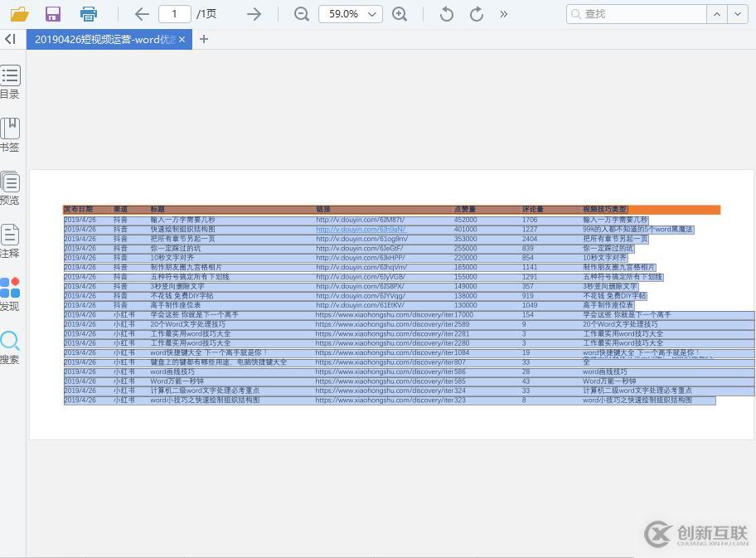This screenshot has width=756, height=558.
Task: Click the http://v.douyin.com/6JhqVm/ link cell
Action: 361,267
